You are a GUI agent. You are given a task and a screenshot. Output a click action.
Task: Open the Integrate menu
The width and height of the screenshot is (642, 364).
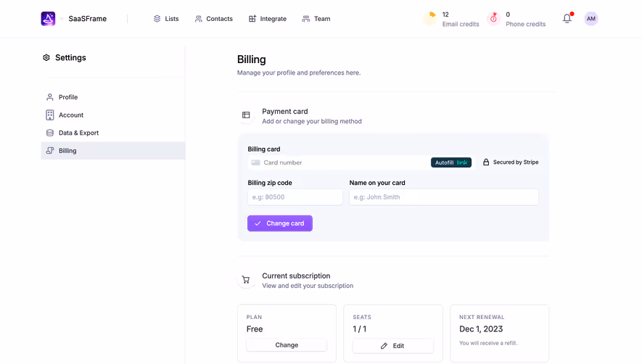268,19
